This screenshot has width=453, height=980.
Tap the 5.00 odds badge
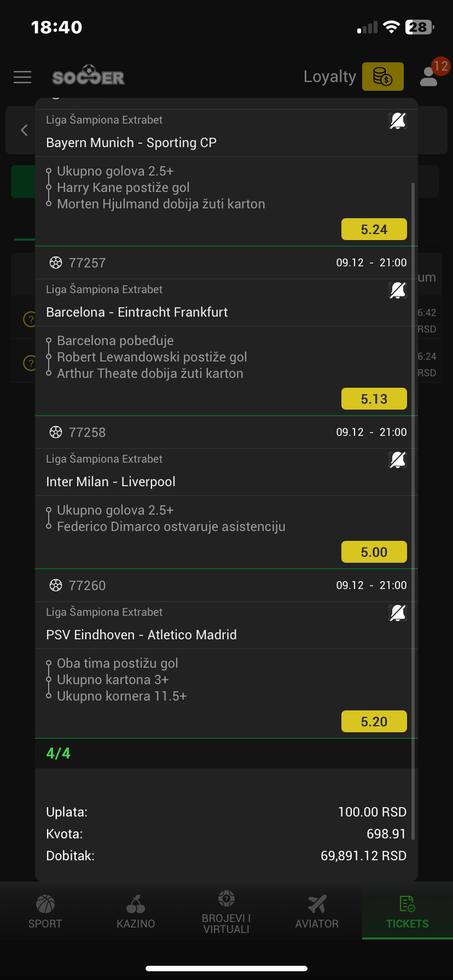[x=374, y=552]
